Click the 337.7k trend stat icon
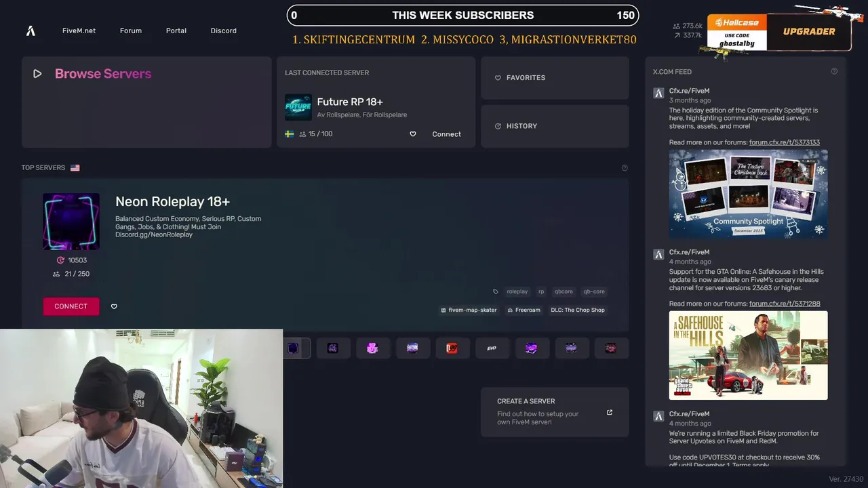The height and width of the screenshot is (488, 868). click(677, 35)
